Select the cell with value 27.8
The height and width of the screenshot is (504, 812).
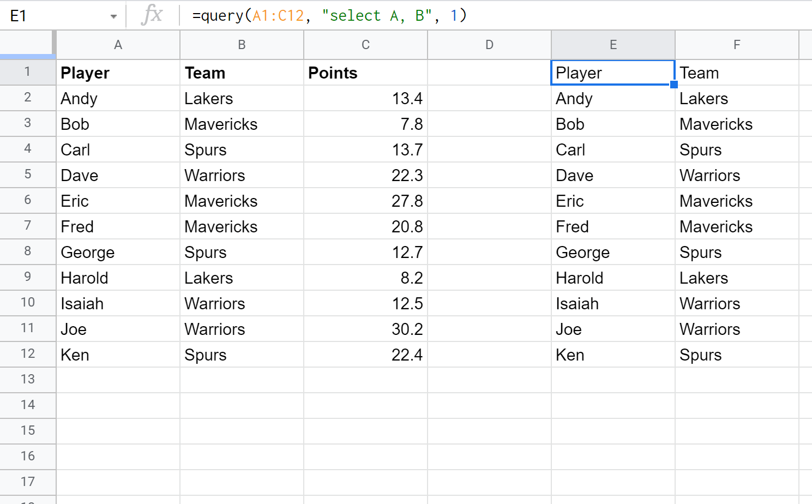(365, 201)
